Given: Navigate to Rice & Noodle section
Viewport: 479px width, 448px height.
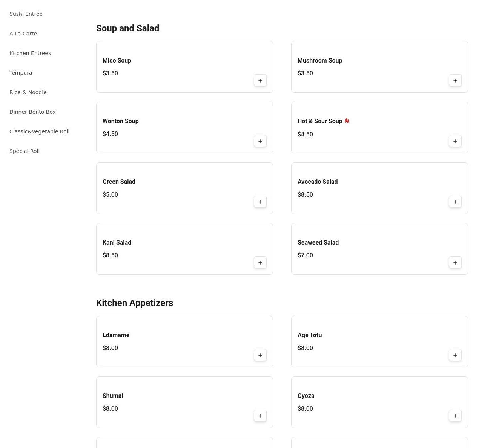Looking at the screenshot, I should [x=28, y=92].
